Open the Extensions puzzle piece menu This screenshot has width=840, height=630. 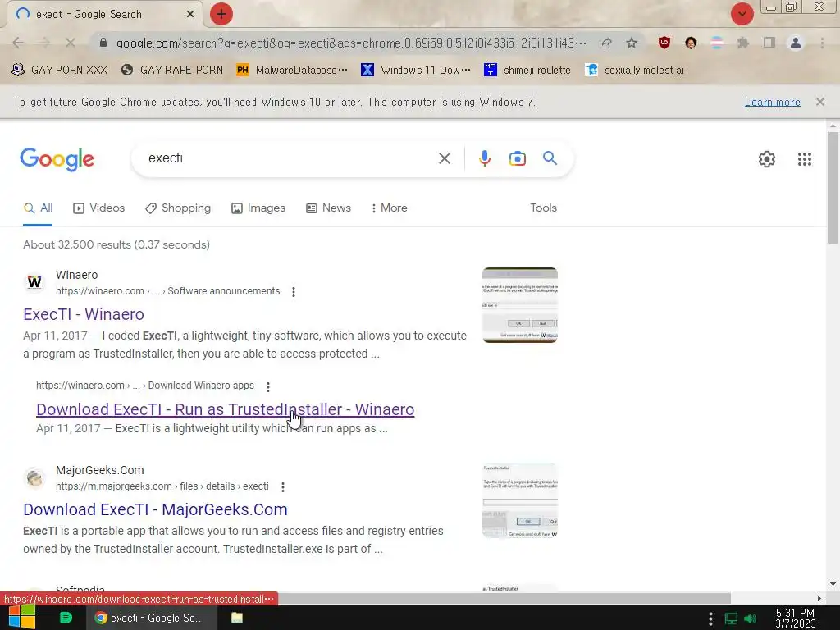[x=742, y=43]
